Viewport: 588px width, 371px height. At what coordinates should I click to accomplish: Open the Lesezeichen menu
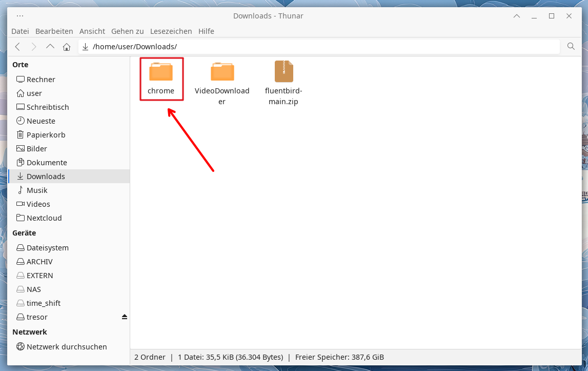(171, 31)
